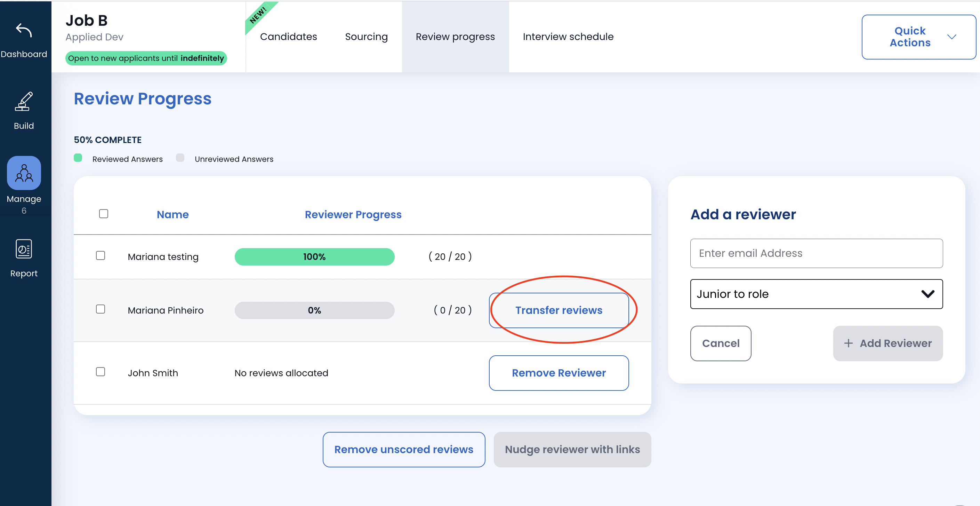The image size is (980, 506).
Task: Click Mariana testing's 100% progress bar
Action: (314, 256)
